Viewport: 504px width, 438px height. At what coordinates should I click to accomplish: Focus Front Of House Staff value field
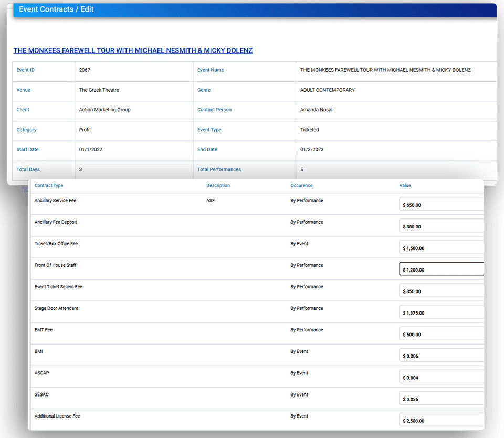click(442, 269)
